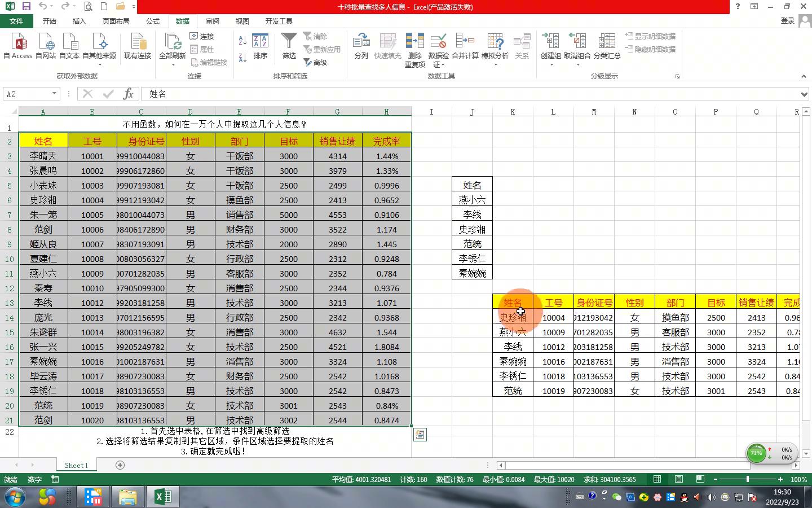Click the 登录 sign-in link
The width and height of the screenshot is (812, 508).
(x=787, y=21)
